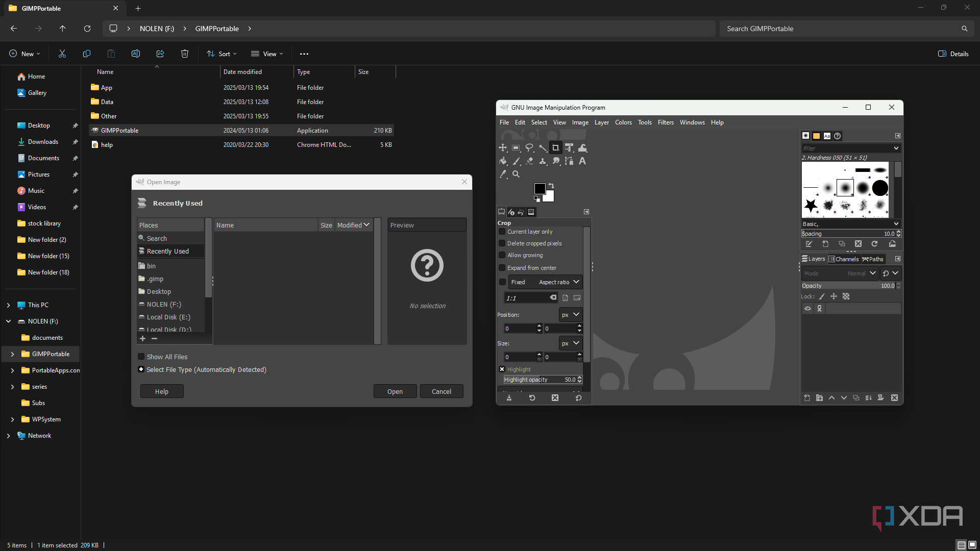Select the Clone stamp tool
Screen dimensions: 980x551
543,161
